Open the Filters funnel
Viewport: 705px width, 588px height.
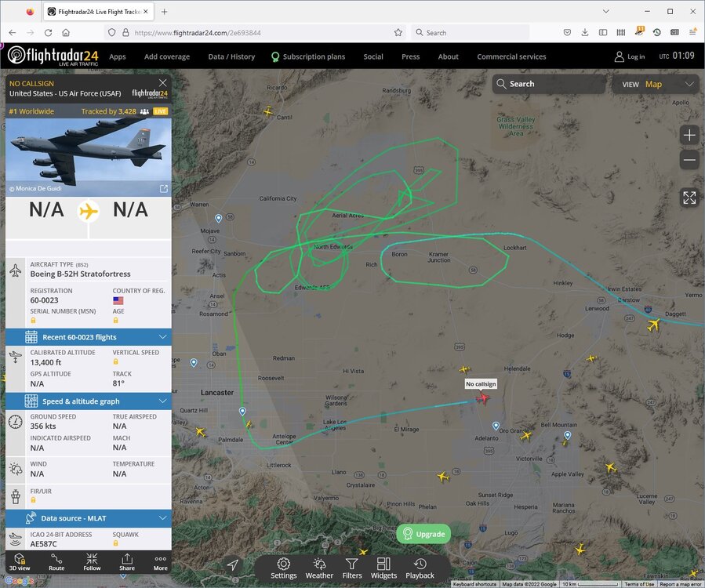pyautogui.click(x=351, y=568)
